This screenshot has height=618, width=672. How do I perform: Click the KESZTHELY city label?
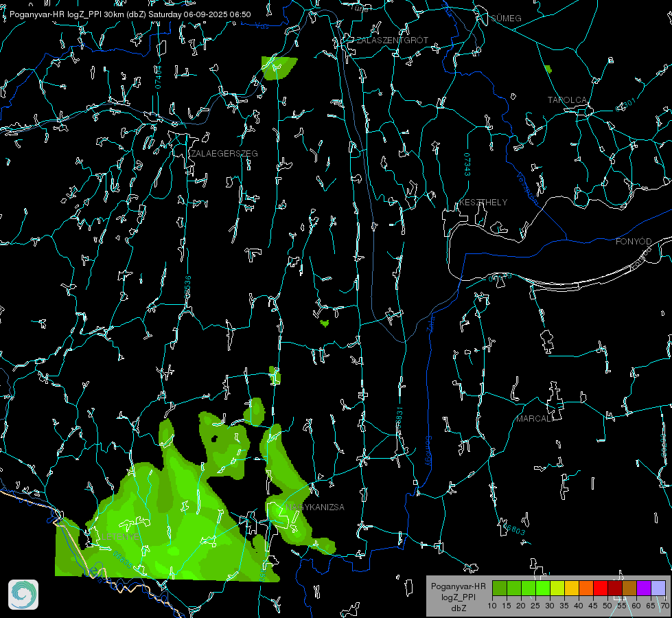tap(483, 203)
